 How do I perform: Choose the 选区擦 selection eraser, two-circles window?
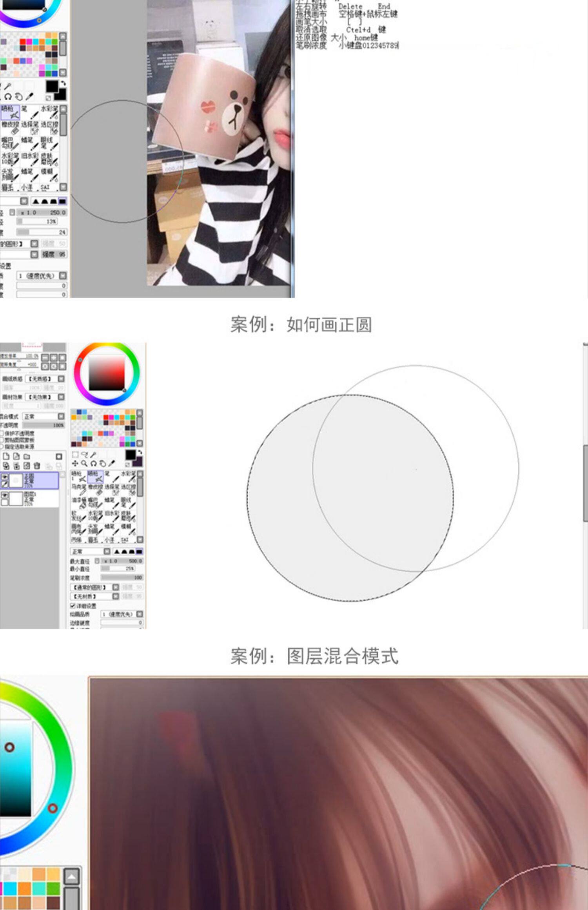[x=128, y=489]
